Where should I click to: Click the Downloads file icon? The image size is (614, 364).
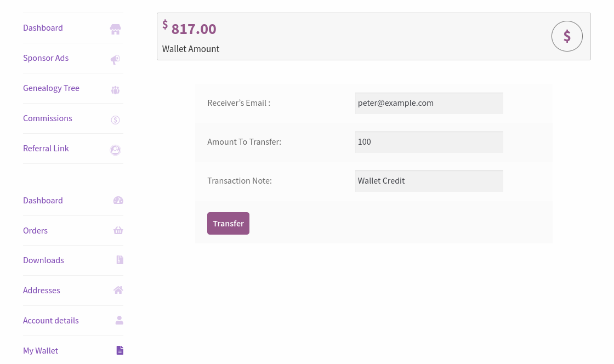pos(120,260)
